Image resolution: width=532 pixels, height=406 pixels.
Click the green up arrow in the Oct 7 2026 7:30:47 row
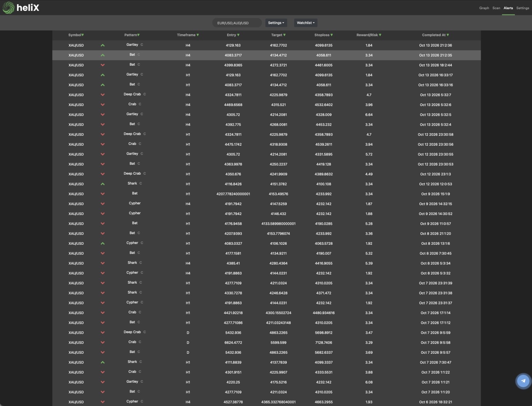click(x=102, y=362)
